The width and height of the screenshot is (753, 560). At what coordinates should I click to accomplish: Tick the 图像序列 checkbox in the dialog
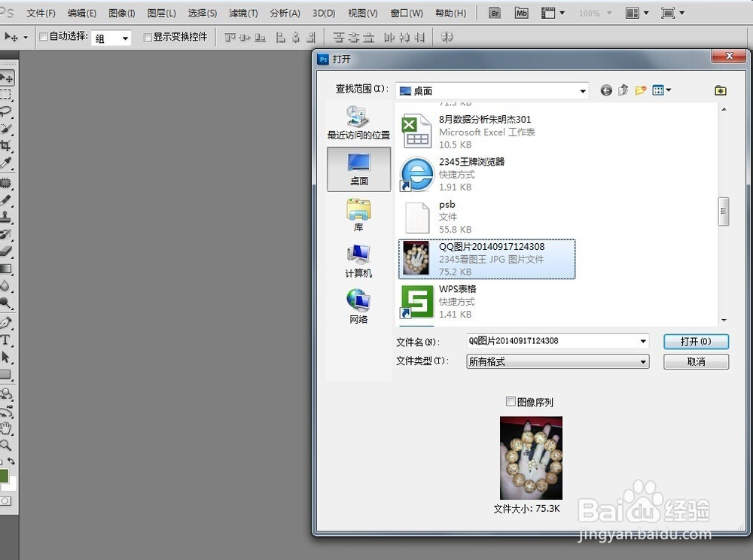click(511, 401)
